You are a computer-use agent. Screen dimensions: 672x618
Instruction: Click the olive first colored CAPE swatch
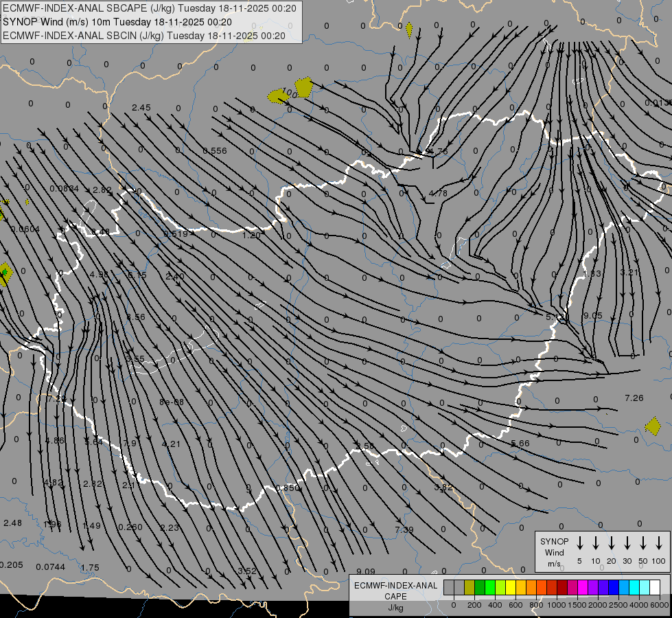470,587
